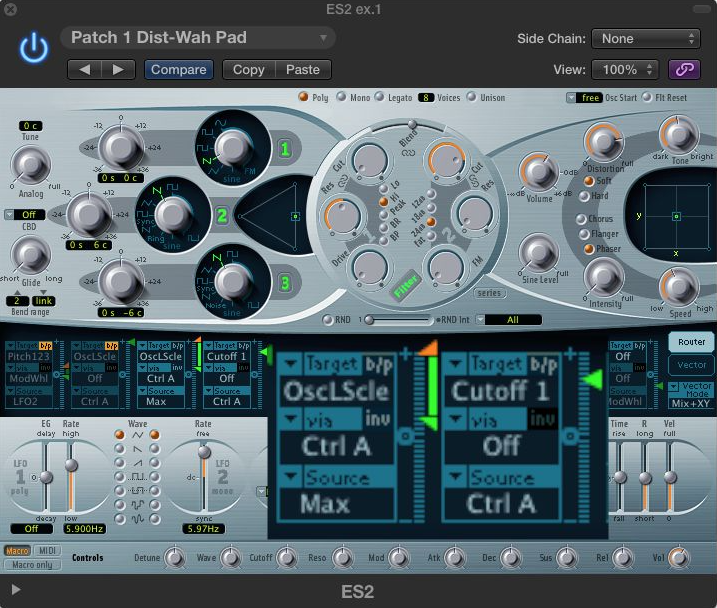Open the View percentage dropdown

pyautogui.click(x=625, y=69)
